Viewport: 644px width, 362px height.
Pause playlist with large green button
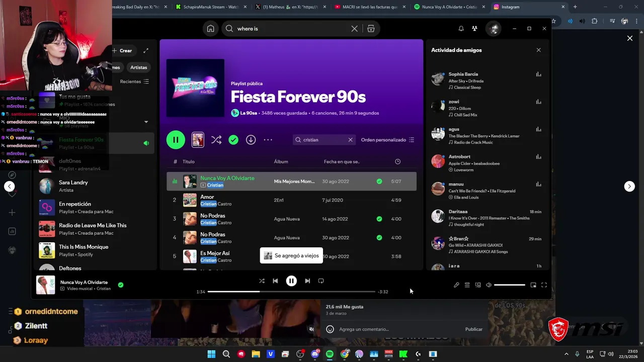coord(176,140)
